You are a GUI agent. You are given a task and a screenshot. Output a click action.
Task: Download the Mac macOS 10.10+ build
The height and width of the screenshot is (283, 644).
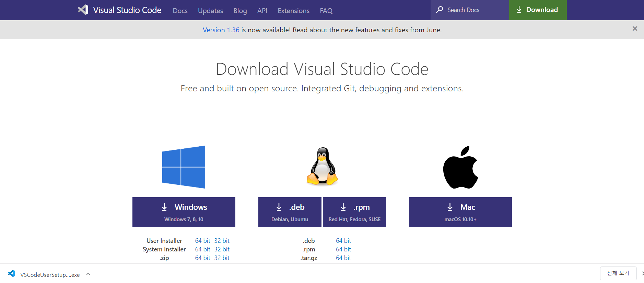point(460,212)
